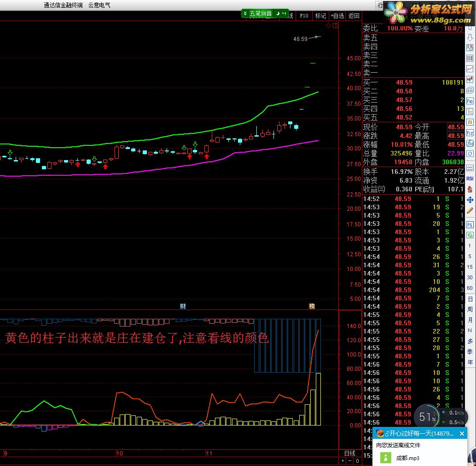Click the 日线 label below chart
The height and width of the screenshot is (466, 476).
tap(350, 453)
